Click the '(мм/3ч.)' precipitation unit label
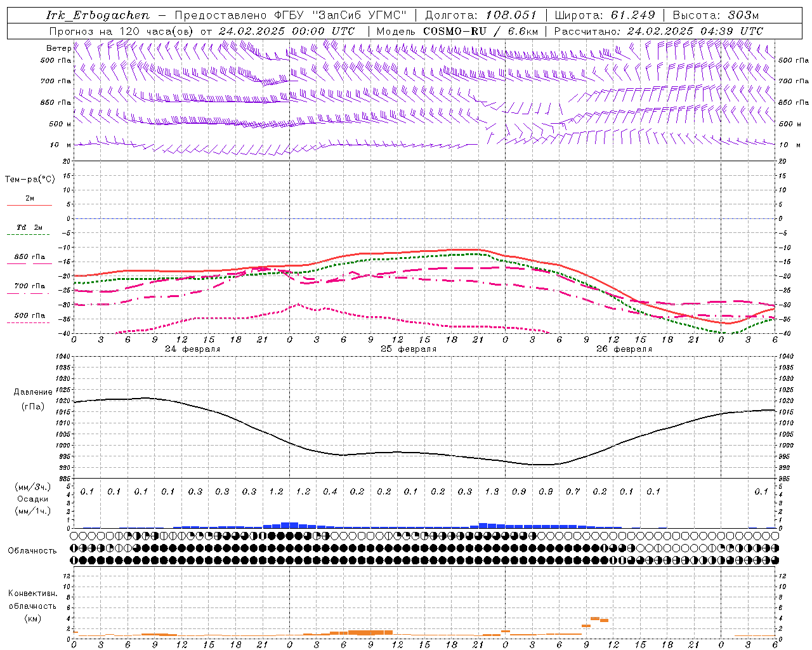 pos(33,487)
